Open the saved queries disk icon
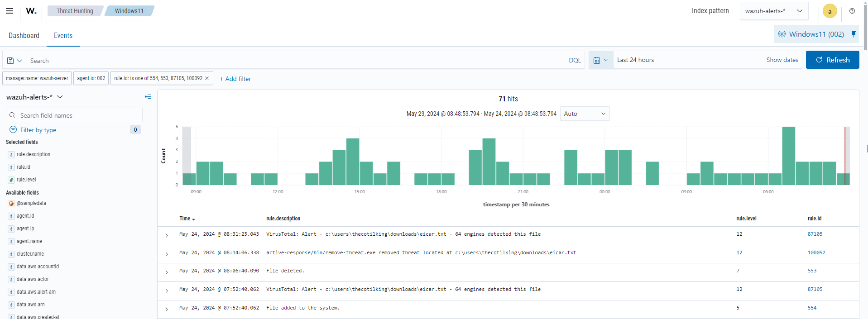This screenshot has width=868, height=319. click(x=14, y=60)
